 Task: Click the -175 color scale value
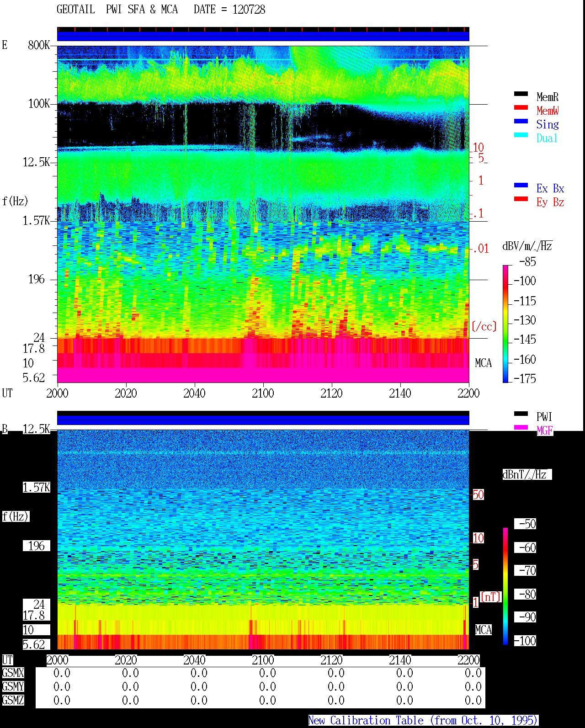[525, 378]
